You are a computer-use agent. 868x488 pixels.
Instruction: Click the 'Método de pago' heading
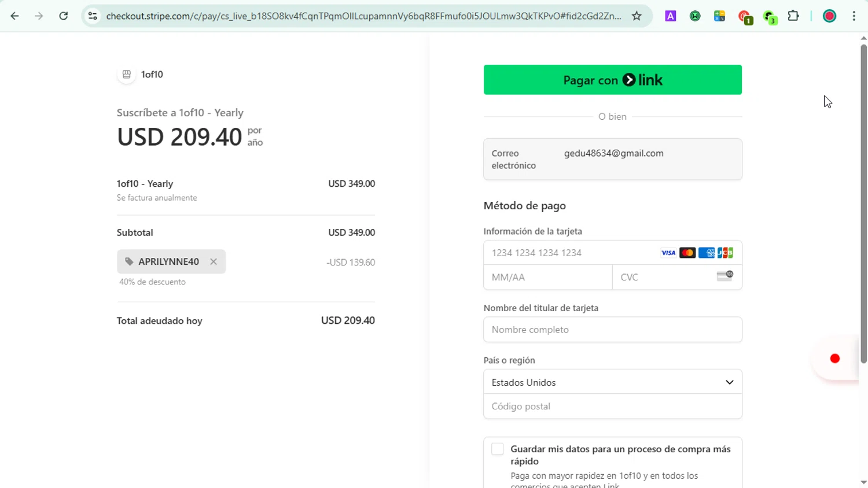525,206
